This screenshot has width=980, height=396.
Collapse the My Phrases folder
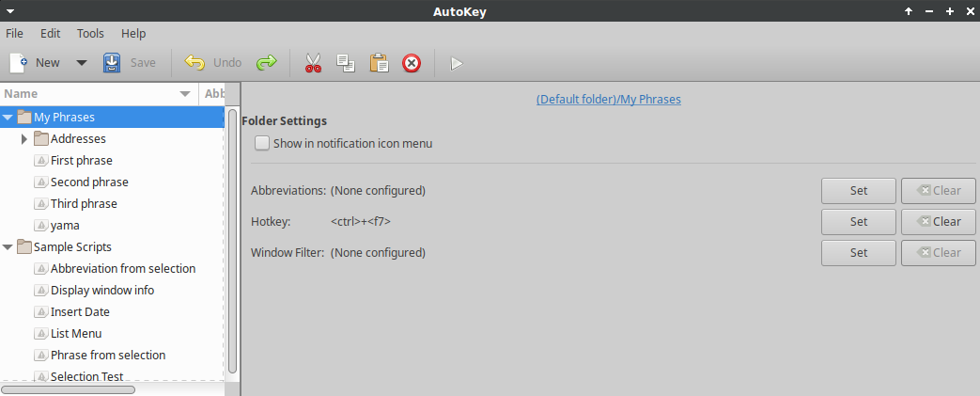[8, 117]
